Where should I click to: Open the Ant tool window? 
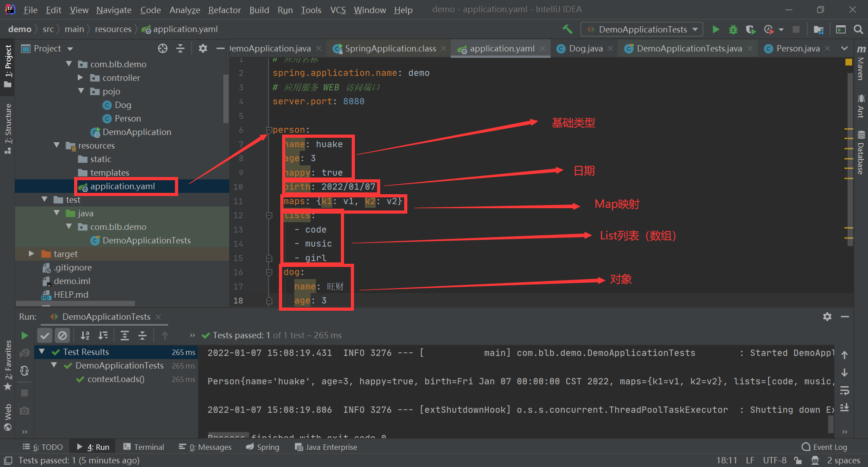pyautogui.click(x=861, y=106)
